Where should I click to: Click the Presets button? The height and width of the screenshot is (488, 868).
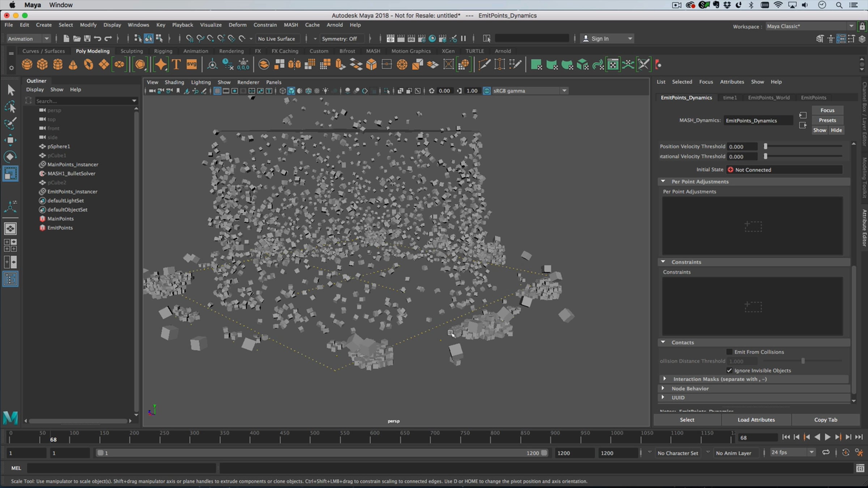click(x=827, y=120)
